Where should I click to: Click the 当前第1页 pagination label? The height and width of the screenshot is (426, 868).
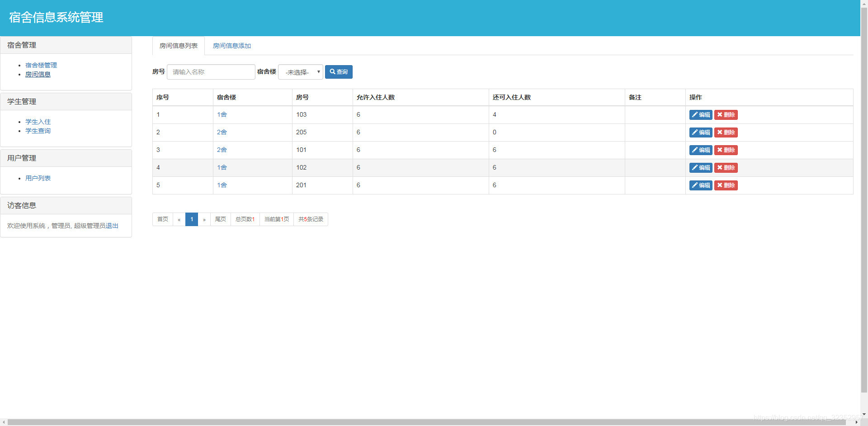tap(277, 219)
